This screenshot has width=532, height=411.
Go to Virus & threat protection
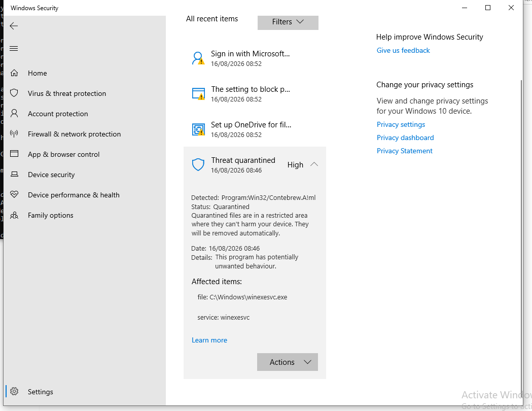coord(85,93)
